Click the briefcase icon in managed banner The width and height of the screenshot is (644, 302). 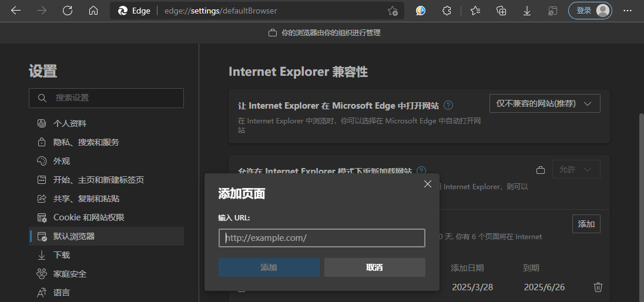(x=272, y=33)
